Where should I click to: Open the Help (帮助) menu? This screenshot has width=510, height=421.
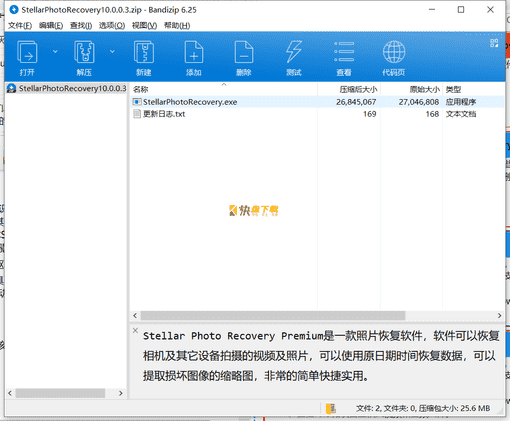point(177,25)
